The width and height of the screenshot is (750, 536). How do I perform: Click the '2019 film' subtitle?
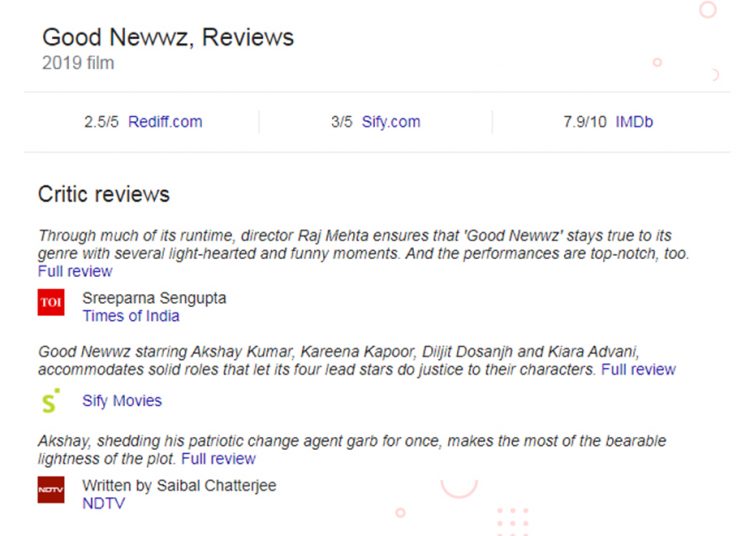pyautogui.click(x=78, y=64)
